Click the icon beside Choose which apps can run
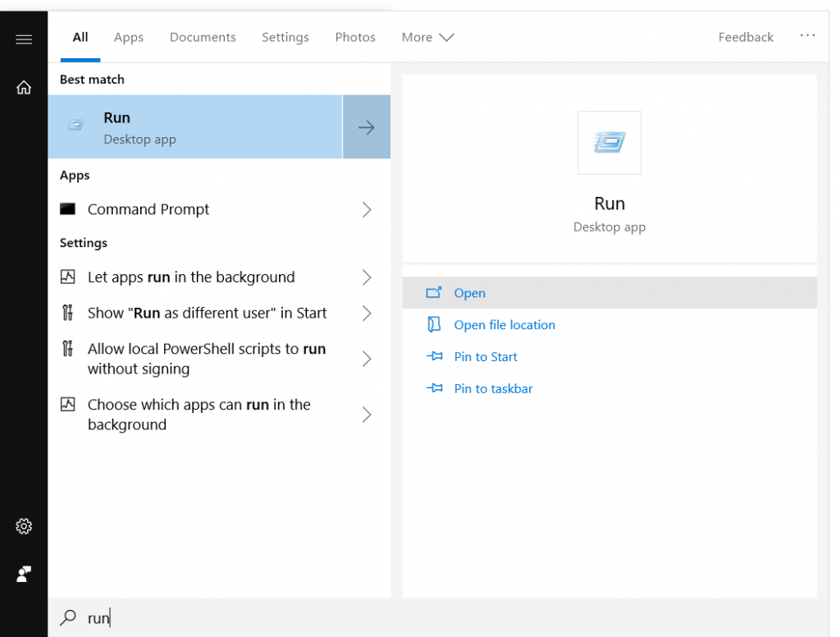 pos(67,405)
